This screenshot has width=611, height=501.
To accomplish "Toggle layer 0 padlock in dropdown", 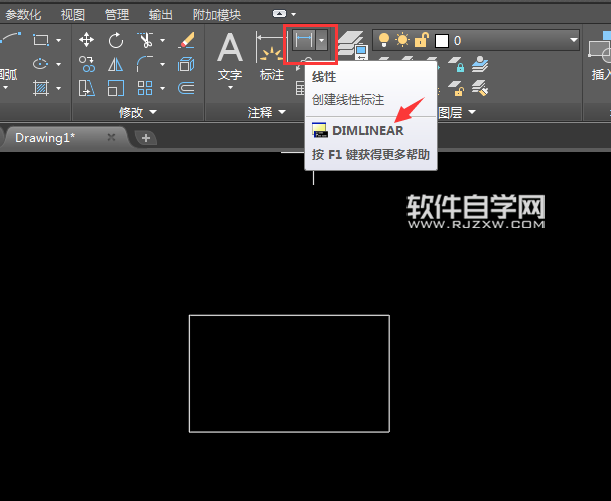I will 422,40.
